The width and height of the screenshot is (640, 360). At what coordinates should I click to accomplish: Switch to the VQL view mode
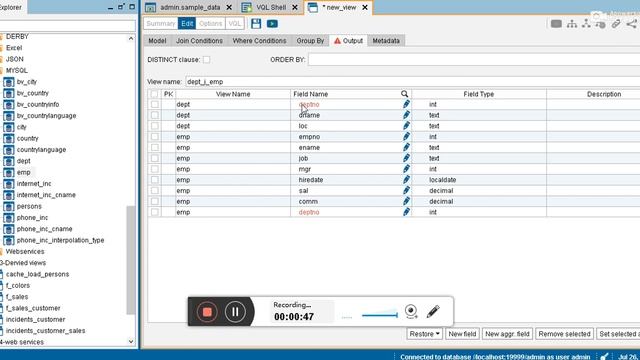(x=234, y=24)
